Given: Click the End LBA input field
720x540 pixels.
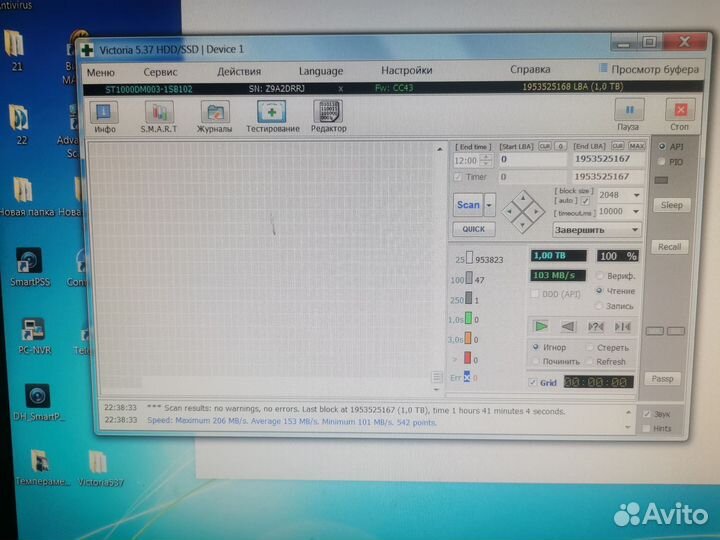Looking at the screenshot, I should point(608,159).
